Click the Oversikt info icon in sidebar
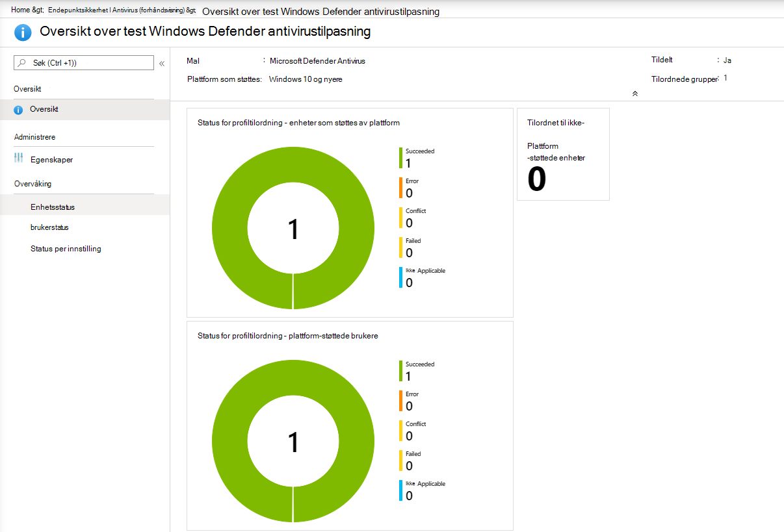 click(x=18, y=110)
